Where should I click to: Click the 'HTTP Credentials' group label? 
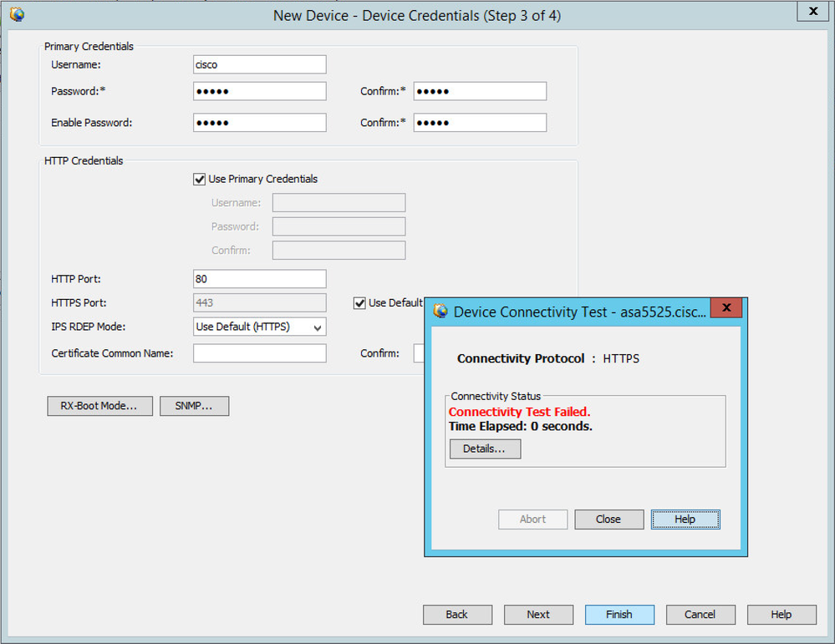tap(84, 160)
